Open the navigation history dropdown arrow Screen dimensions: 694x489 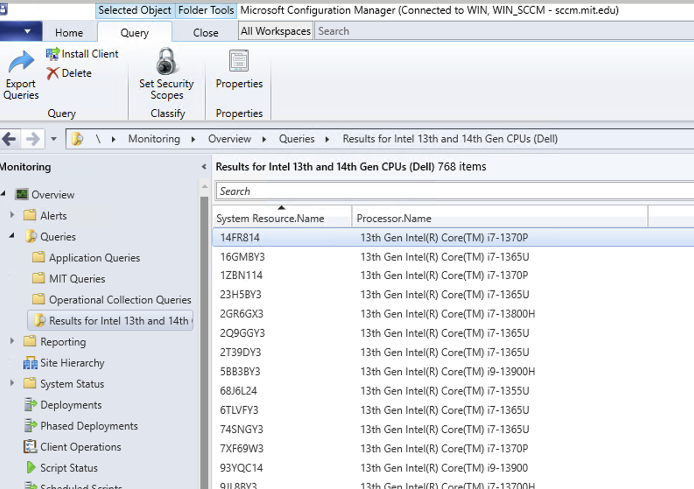click(x=54, y=139)
